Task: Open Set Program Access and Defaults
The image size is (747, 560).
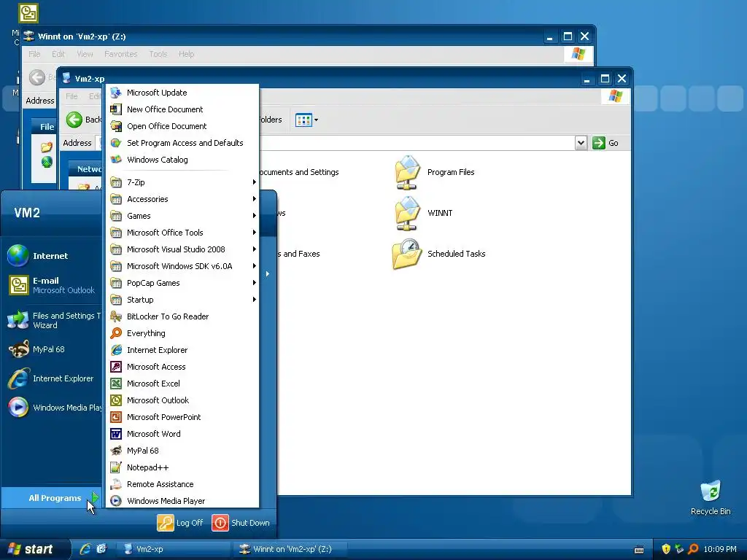Action: (182, 142)
